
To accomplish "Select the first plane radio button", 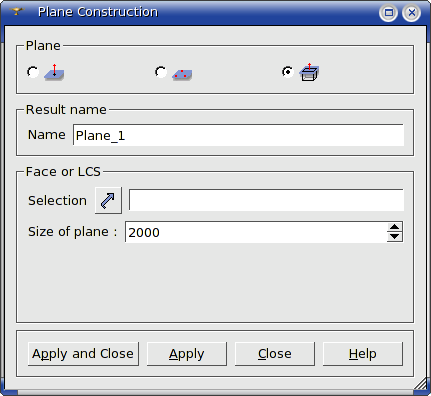I will tap(33, 72).
